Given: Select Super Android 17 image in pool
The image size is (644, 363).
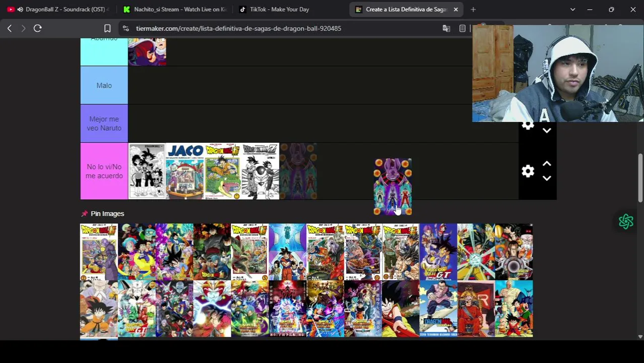Looking at the screenshot, I should click(x=514, y=252).
